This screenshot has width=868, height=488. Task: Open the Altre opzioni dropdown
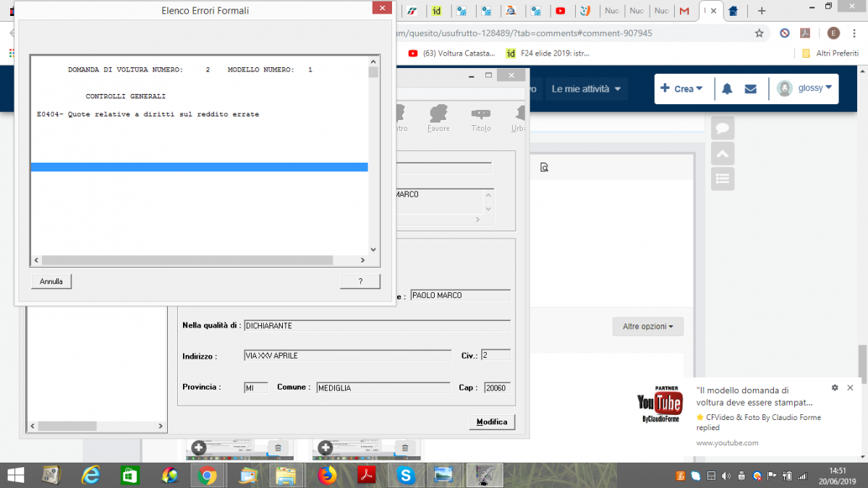[x=647, y=327]
